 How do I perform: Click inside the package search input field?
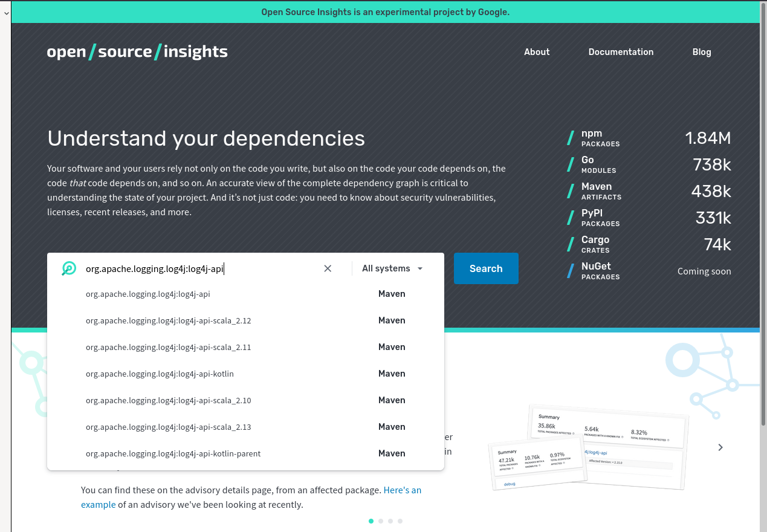coord(199,268)
